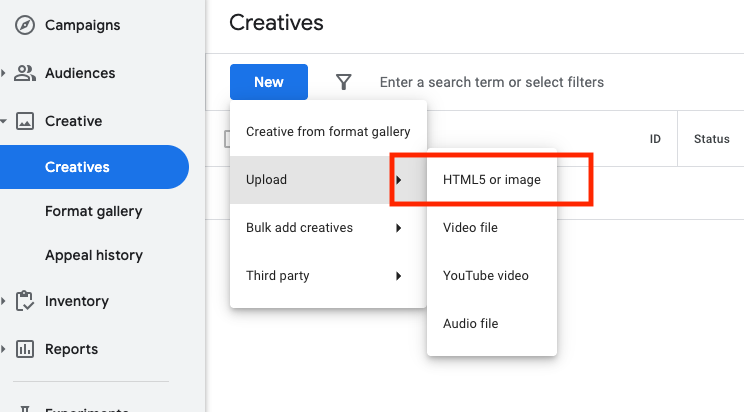Screen dimensions: 744x412
Task: Click the Creative image icon in sidebar
Action: pos(26,121)
